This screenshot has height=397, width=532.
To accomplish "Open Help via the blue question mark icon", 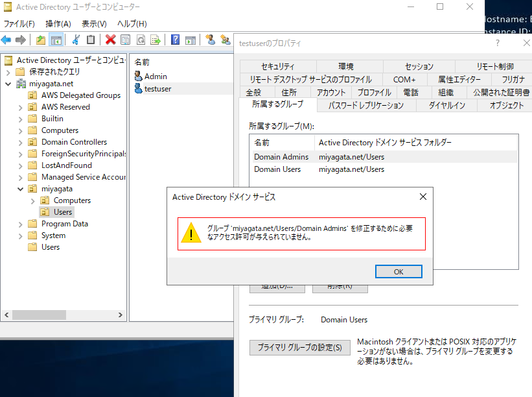I will 174,40.
